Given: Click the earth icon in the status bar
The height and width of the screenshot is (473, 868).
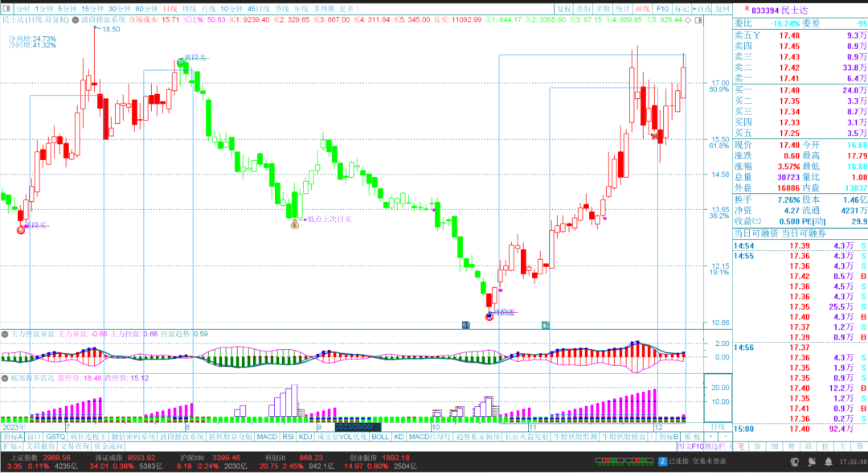Looking at the screenshot, I should tap(794, 462).
